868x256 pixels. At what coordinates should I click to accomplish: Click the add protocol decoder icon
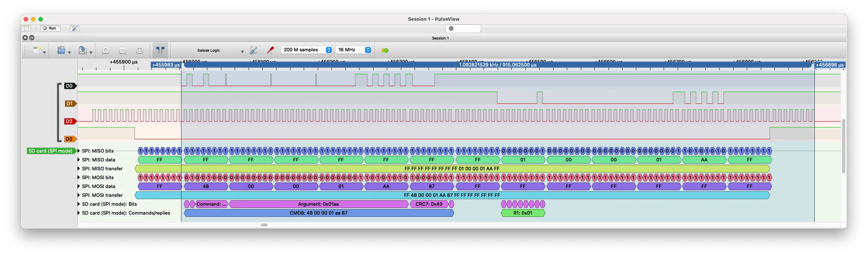pyautogui.click(x=385, y=50)
